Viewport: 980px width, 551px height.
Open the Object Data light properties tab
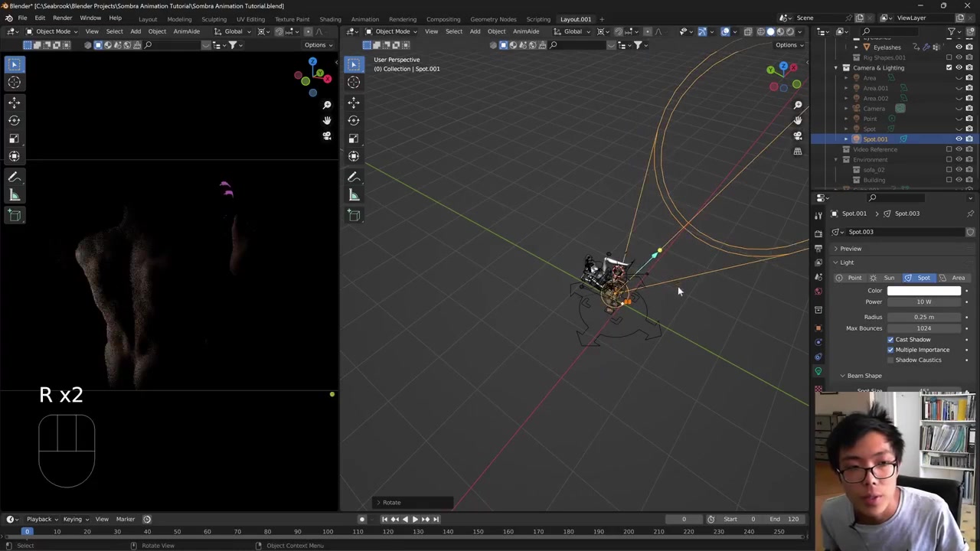coord(818,371)
